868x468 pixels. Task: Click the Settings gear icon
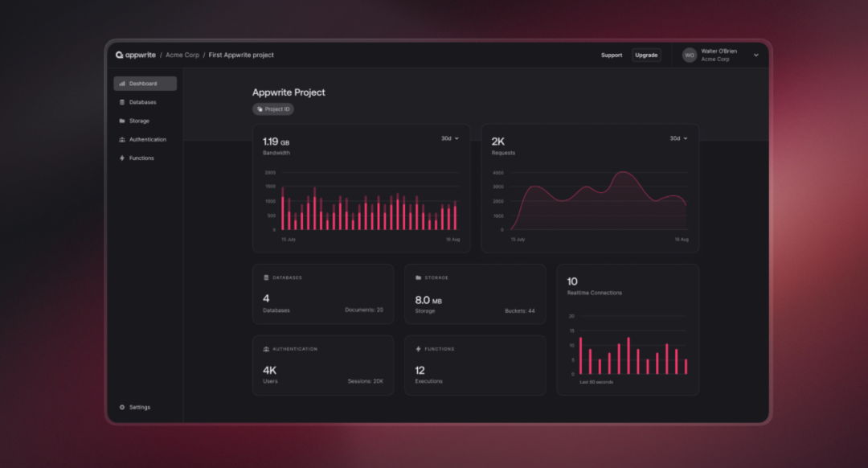(122, 407)
